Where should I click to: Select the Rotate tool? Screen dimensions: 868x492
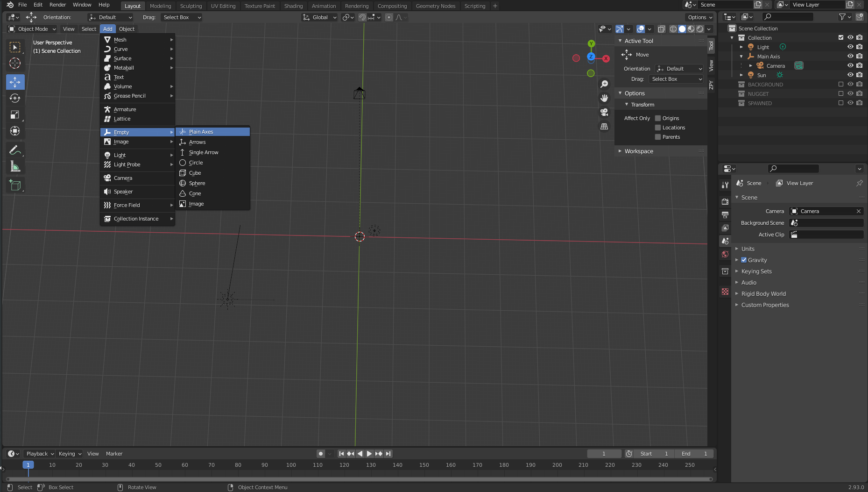[x=15, y=98]
